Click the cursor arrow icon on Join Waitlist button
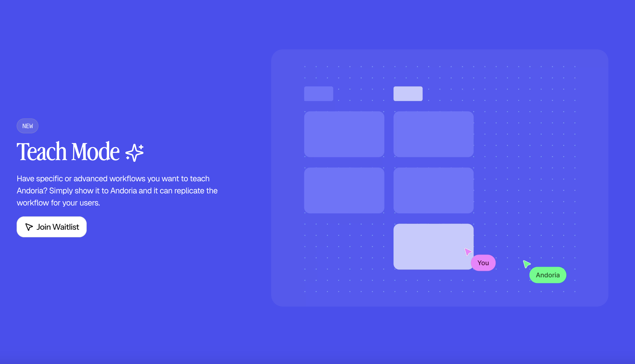 click(x=28, y=227)
